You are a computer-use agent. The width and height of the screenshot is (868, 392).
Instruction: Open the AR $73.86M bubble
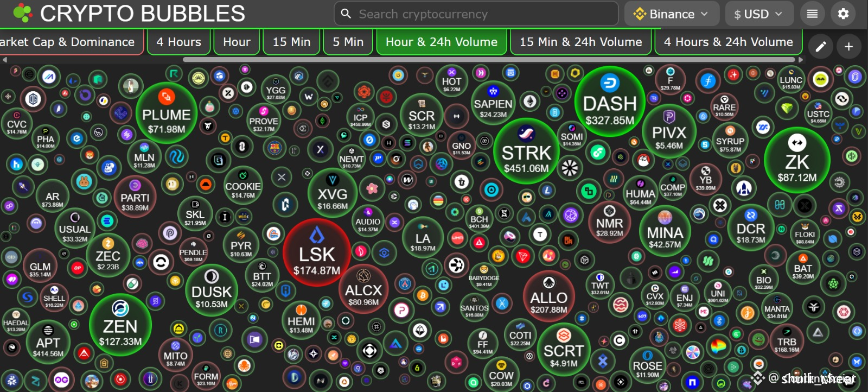(53, 197)
